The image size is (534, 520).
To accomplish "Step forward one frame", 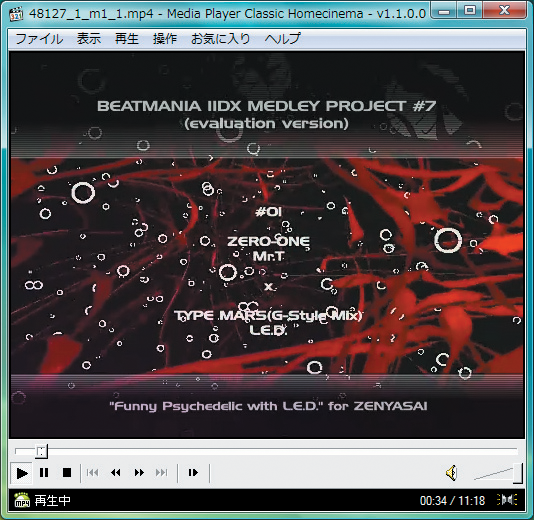I will pos(193,473).
